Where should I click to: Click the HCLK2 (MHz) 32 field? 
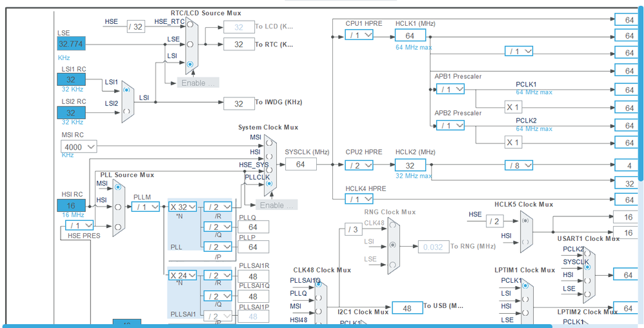[x=410, y=165]
